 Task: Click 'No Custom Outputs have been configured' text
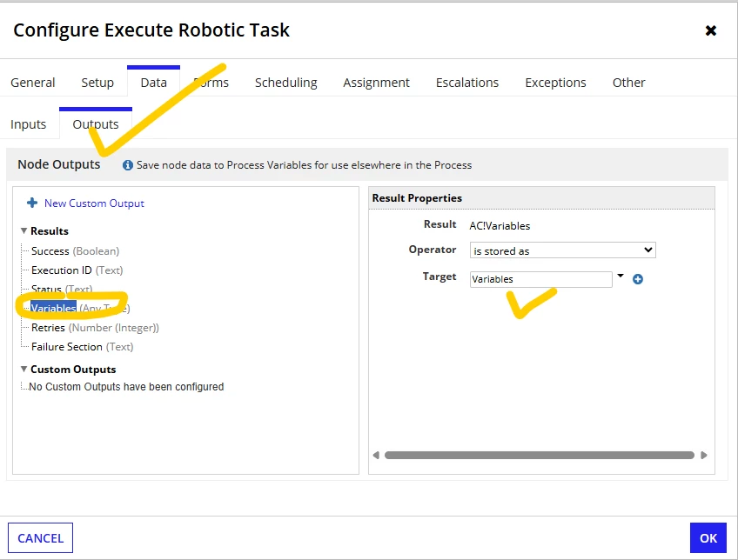click(x=126, y=387)
